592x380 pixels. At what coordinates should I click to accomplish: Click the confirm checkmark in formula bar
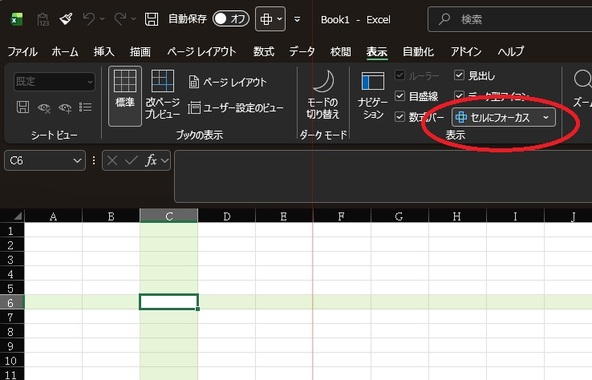pyautogui.click(x=131, y=161)
